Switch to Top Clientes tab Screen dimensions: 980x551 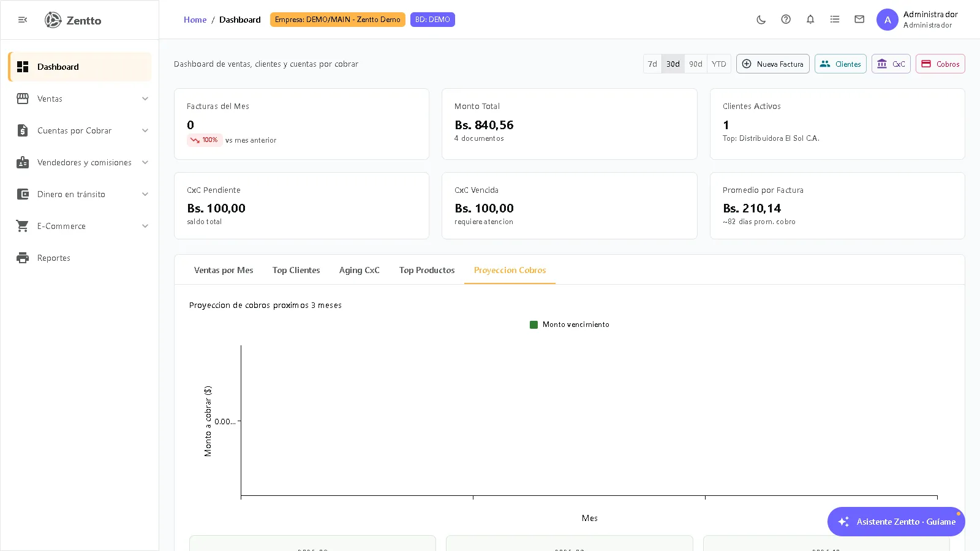coord(296,270)
